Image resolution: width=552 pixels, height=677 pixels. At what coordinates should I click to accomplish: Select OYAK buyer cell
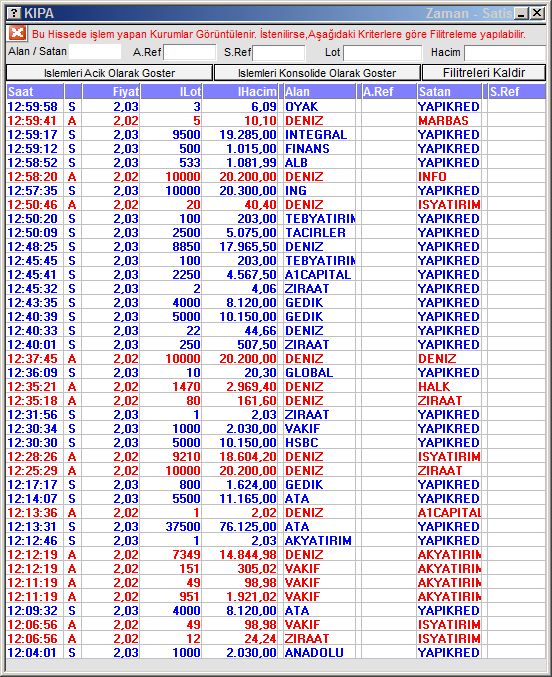pos(319,106)
